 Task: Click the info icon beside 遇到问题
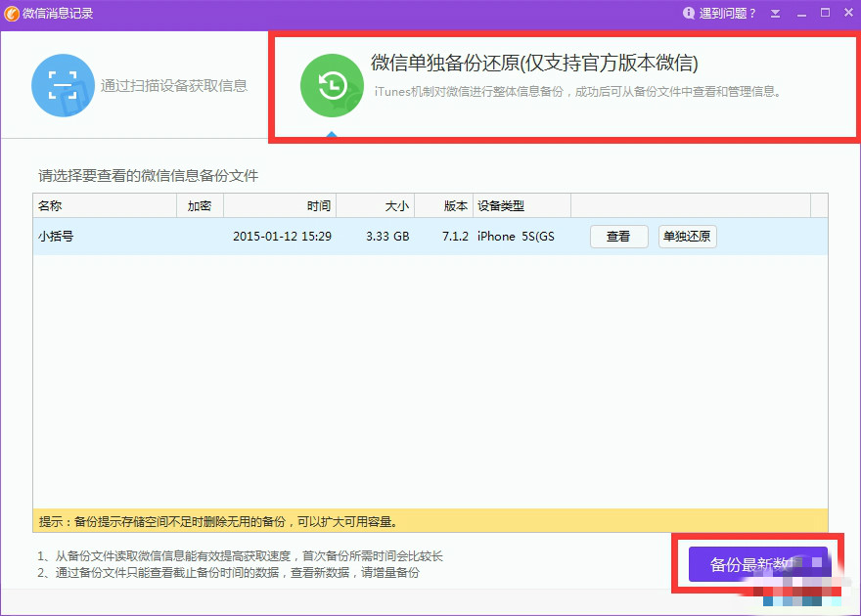coord(689,12)
